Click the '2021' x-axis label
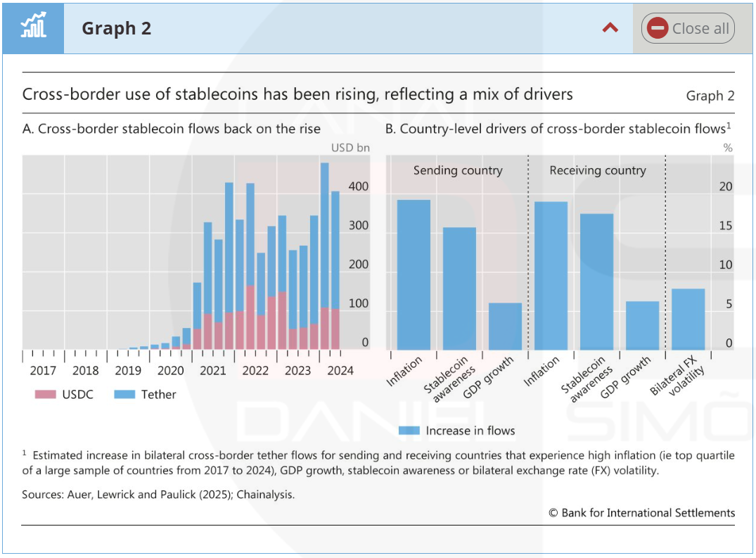The image size is (756, 558). click(x=212, y=370)
